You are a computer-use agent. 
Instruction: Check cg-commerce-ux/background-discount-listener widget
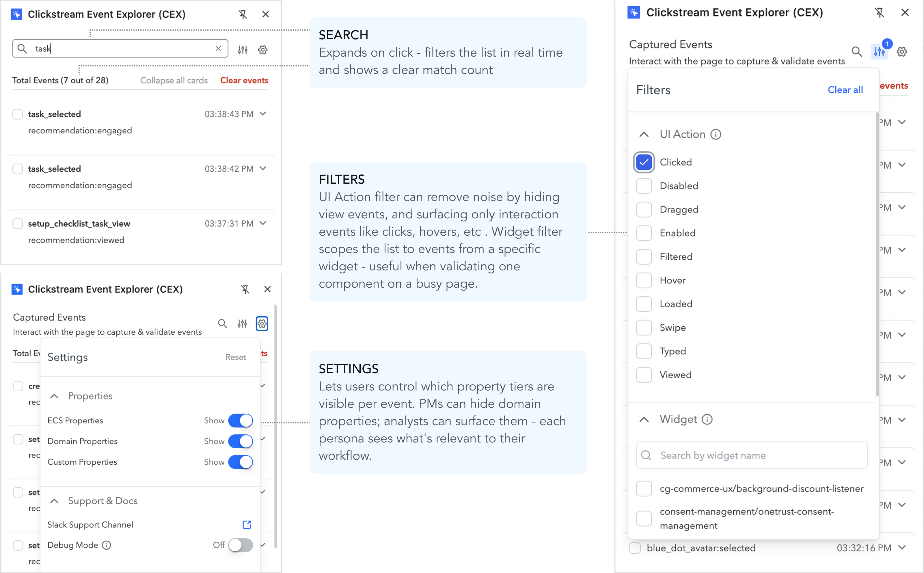[644, 488]
